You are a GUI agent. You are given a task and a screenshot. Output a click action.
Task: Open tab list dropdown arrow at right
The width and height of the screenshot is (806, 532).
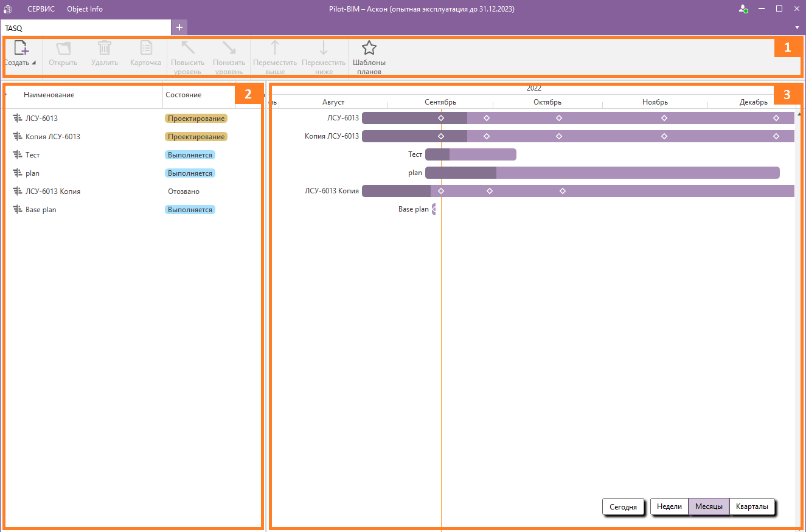[x=797, y=28]
